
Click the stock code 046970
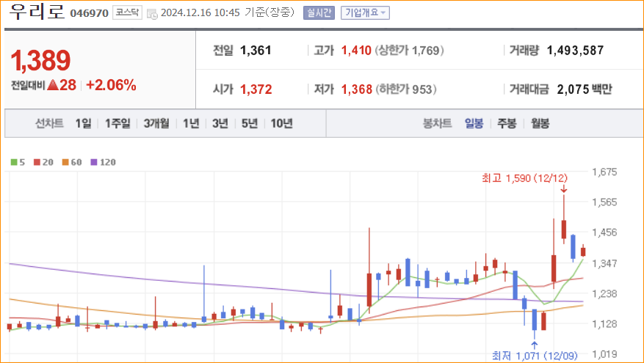point(89,13)
